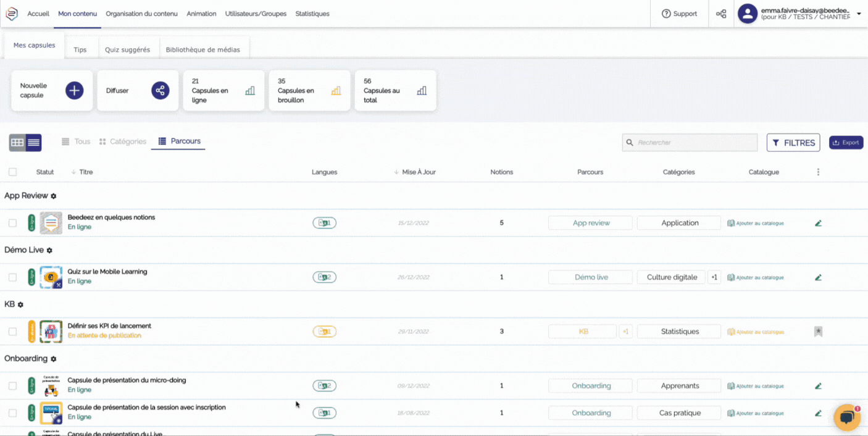Click the gear icon beside Onboarding
Image resolution: width=868 pixels, height=436 pixels.
click(x=54, y=359)
